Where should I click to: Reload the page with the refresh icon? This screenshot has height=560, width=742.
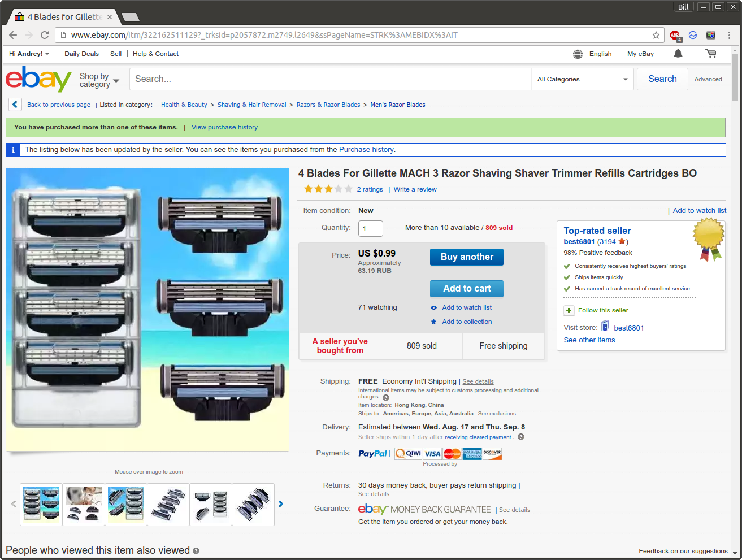point(45,35)
